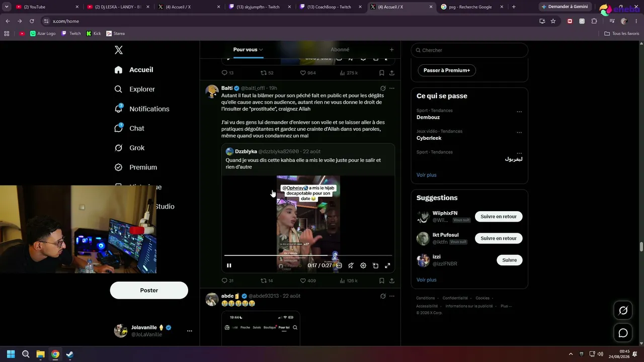Reply to Balti's post with 31 replies
Screen dimensions: 644x362
(x=227, y=281)
